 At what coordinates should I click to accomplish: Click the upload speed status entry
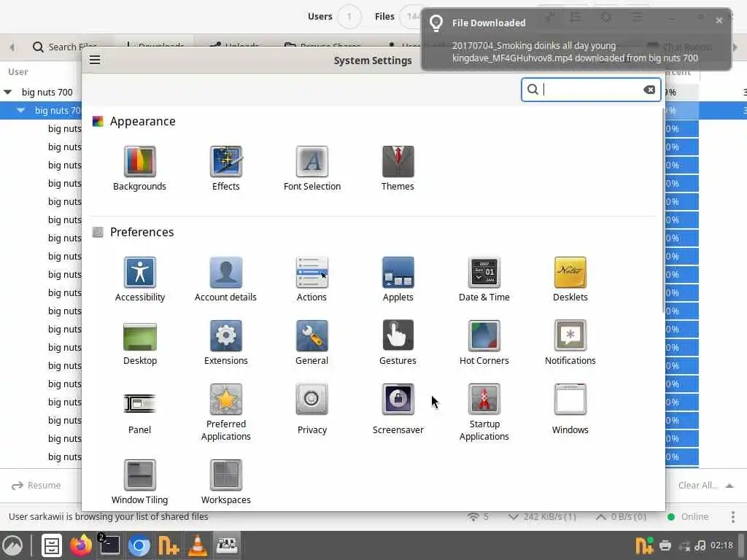[x=622, y=517]
